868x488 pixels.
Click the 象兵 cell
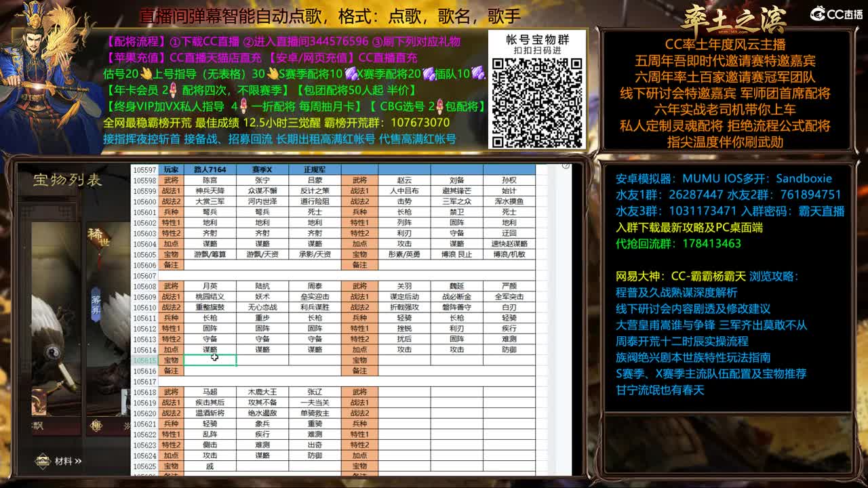coord(262,424)
